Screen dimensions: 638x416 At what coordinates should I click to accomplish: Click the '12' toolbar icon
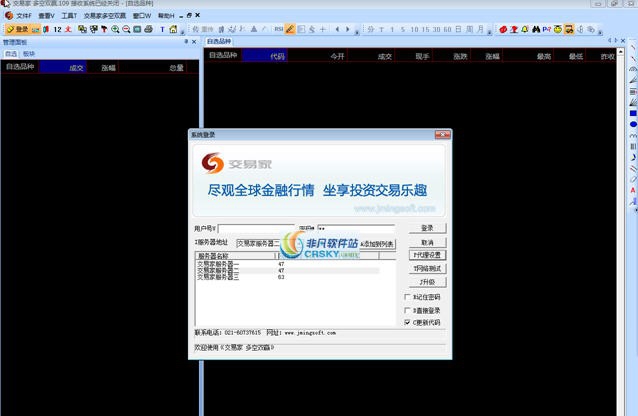[x=57, y=29]
